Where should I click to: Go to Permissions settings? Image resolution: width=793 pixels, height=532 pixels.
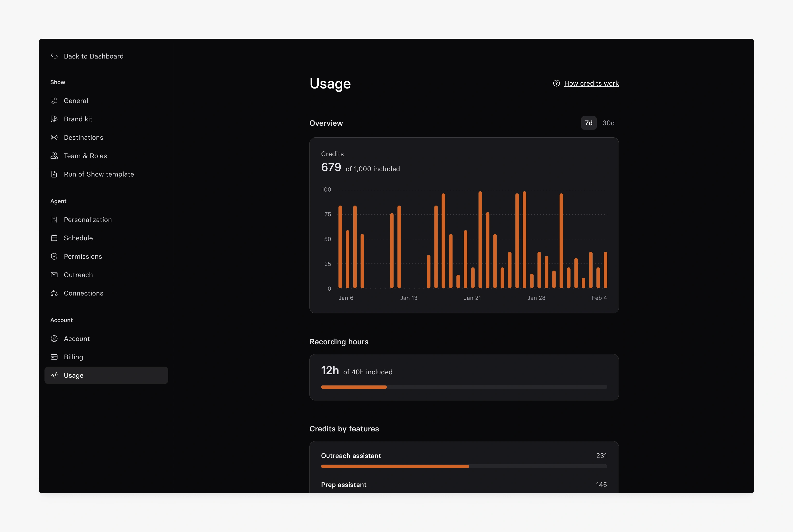coord(106,256)
